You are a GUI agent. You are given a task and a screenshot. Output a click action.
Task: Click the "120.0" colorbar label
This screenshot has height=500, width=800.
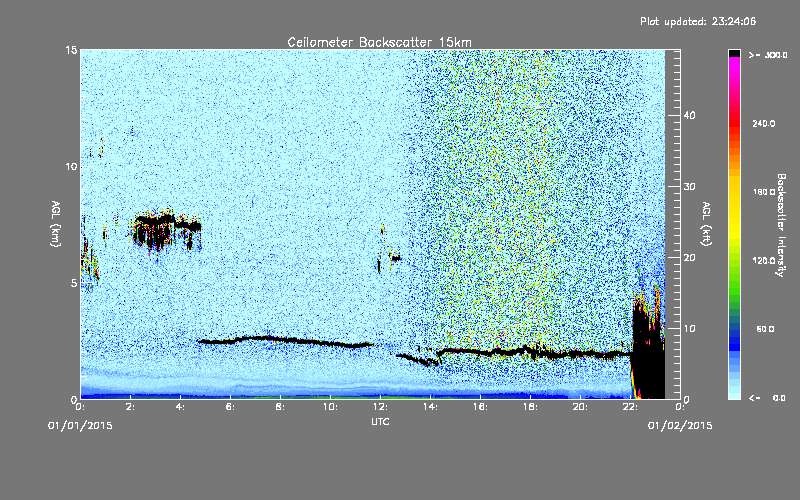click(764, 260)
